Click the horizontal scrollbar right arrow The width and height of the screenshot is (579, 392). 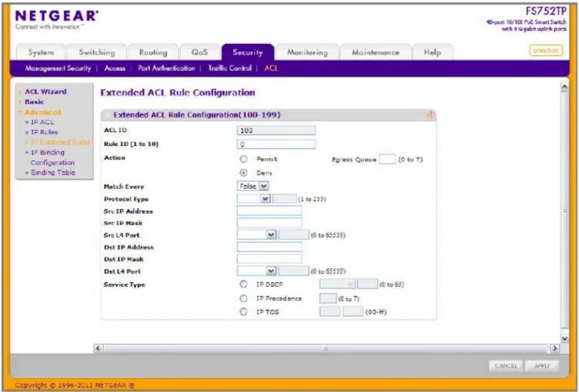pyautogui.click(x=554, y=348)
